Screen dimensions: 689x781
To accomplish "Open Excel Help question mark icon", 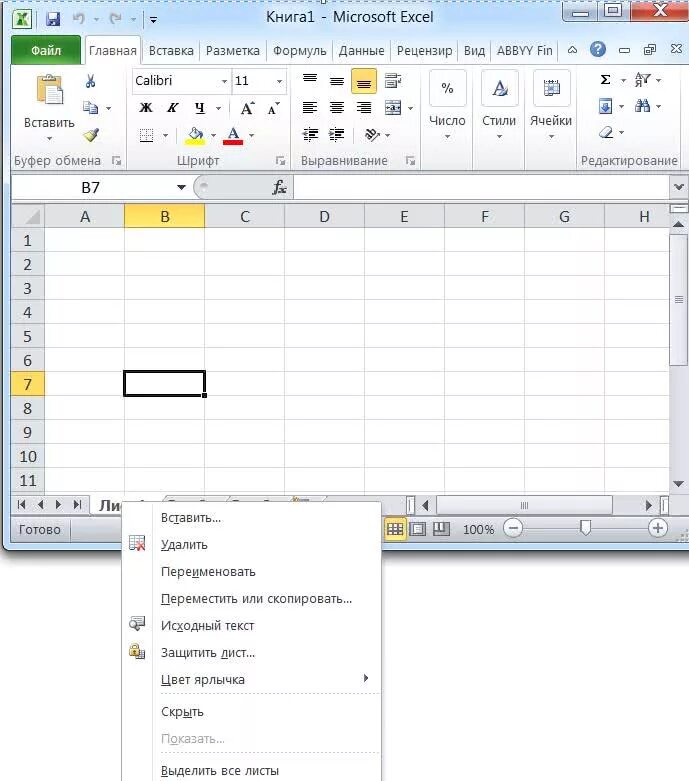I will pos(598,49).
